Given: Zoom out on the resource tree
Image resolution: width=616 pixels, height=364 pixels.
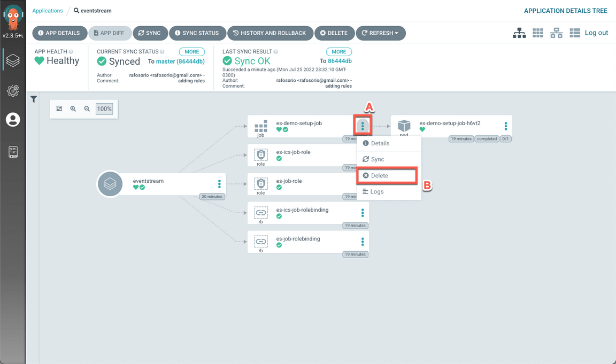Looking at the screenshot, I should (87, 109).
